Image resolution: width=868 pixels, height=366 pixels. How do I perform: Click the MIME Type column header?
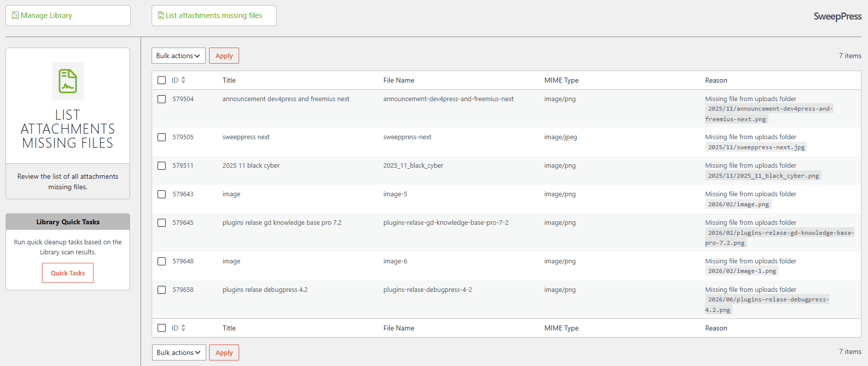[x=561, y=80]
